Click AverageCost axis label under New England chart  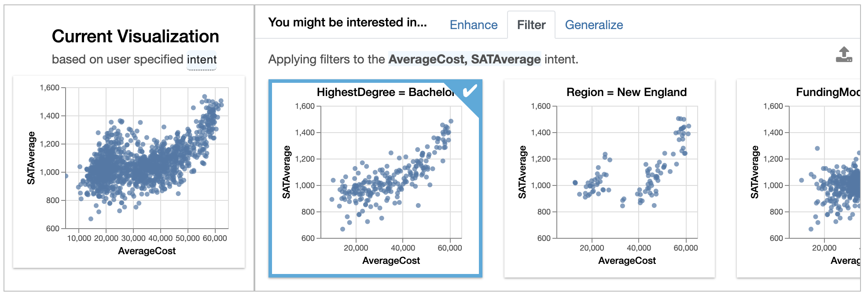(627, 261)
